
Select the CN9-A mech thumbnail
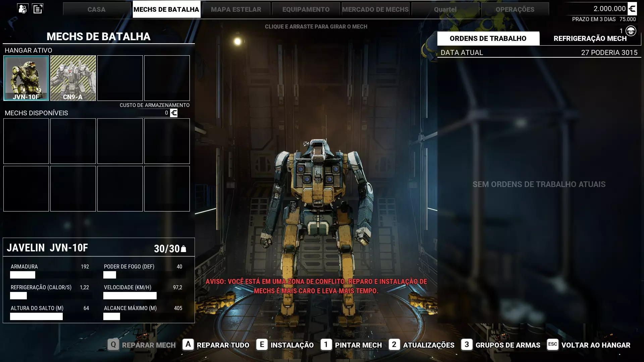coord(73,78)
